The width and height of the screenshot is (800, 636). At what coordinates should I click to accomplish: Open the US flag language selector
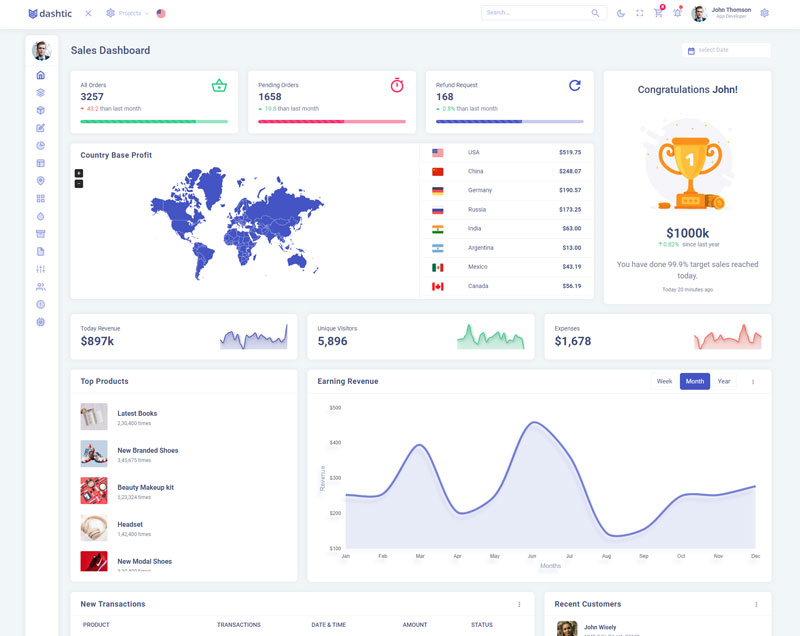click(x=161, y=13)
